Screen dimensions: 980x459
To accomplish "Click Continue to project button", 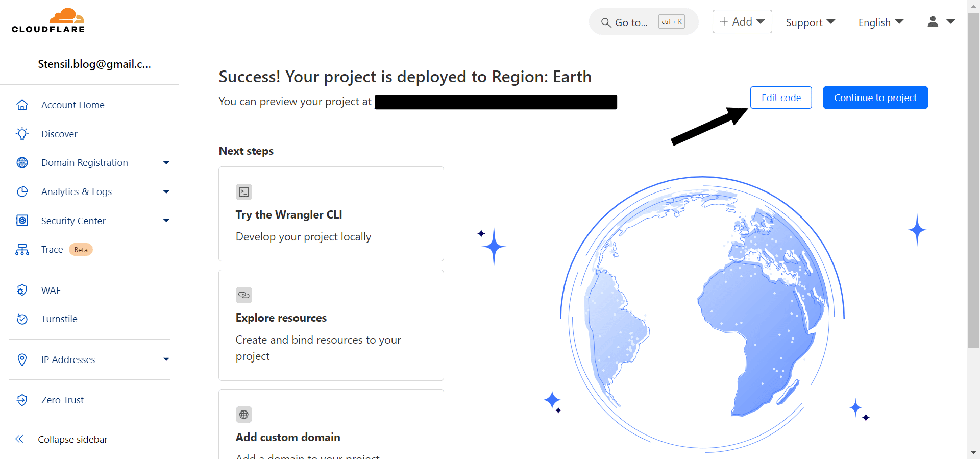I will click(x=875, y=98).
